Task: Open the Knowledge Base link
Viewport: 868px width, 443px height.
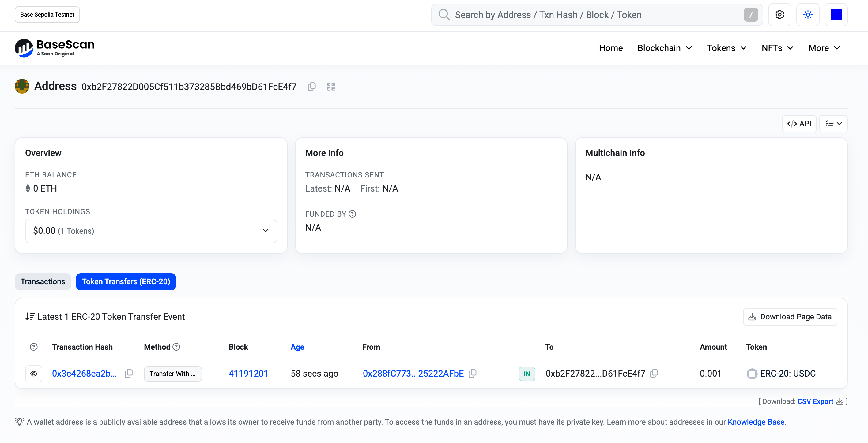Action: (756, 422)
